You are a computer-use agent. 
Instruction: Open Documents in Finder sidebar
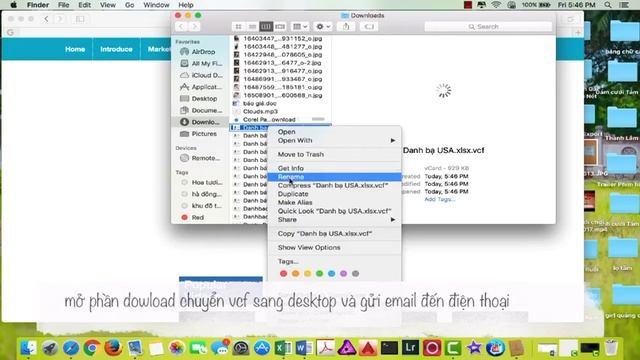pos(201,111)
